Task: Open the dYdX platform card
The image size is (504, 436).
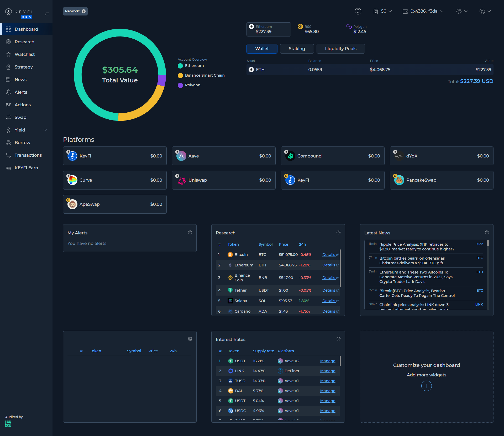Action: pyautogui.click(x=442, y=156)
